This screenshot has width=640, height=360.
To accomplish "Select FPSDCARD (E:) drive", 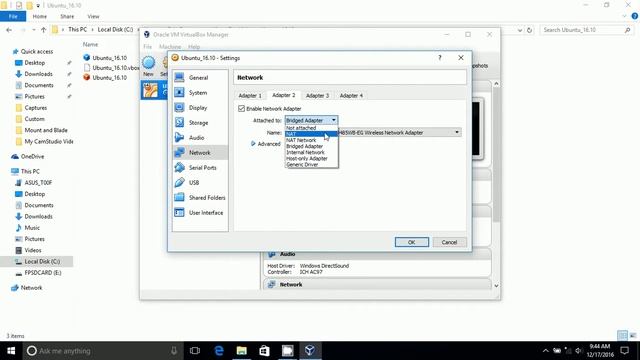I will [42, 273].
